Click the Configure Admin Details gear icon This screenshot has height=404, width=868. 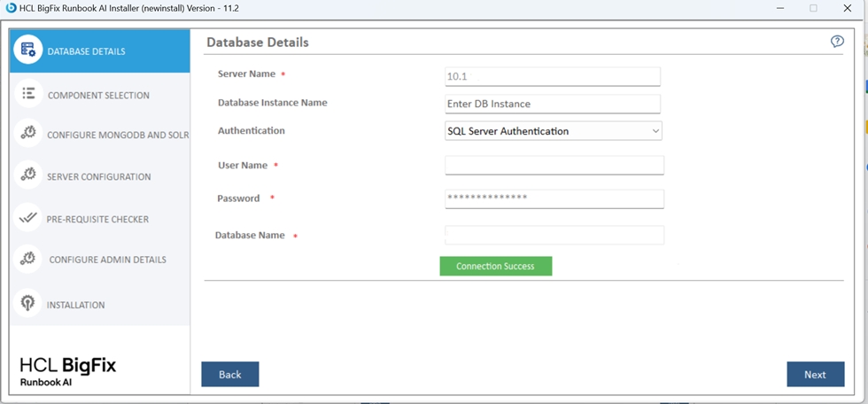coord(28,259)
